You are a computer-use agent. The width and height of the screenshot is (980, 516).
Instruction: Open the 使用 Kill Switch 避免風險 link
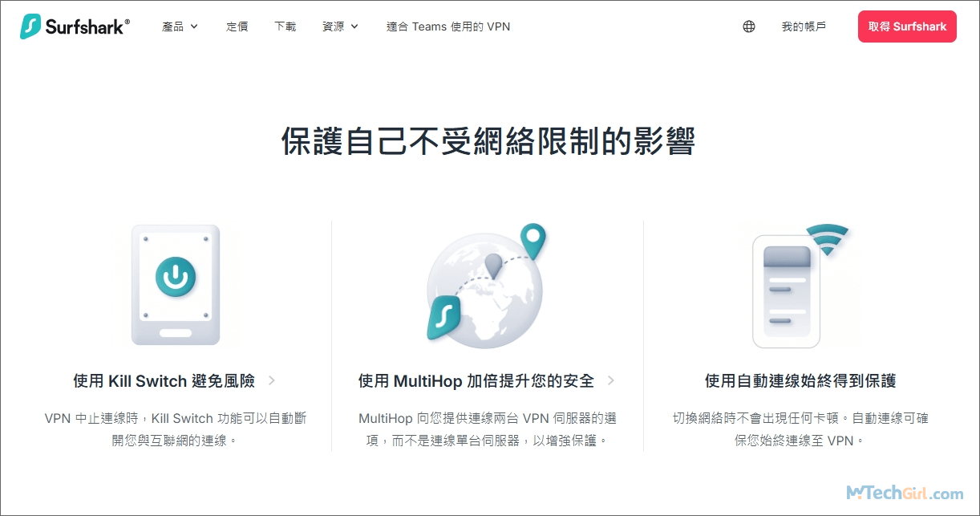tap(164, 381)
